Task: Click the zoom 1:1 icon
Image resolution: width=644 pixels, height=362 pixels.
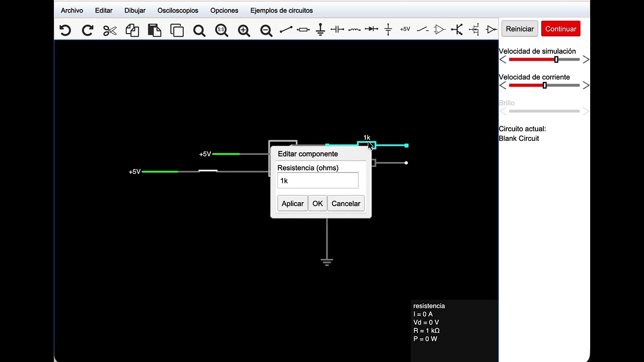Action: pos(221,30)
